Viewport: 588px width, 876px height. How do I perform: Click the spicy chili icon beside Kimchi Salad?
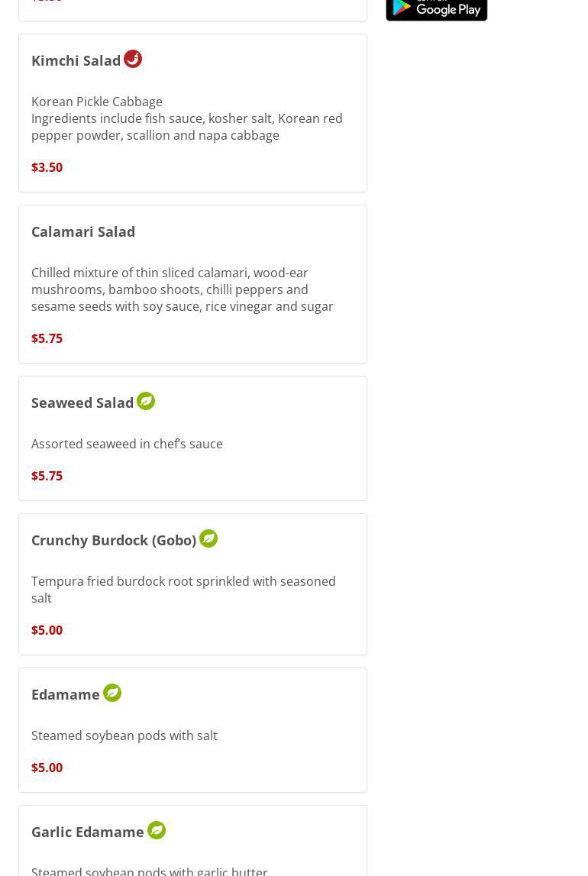(x=133, y=59)
